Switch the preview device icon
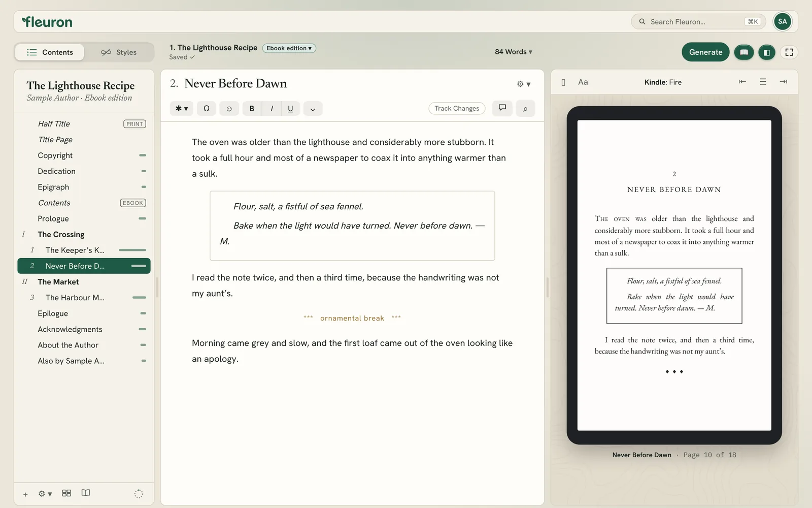The width and height of the screenshot is (812, 508). (563, 82)
